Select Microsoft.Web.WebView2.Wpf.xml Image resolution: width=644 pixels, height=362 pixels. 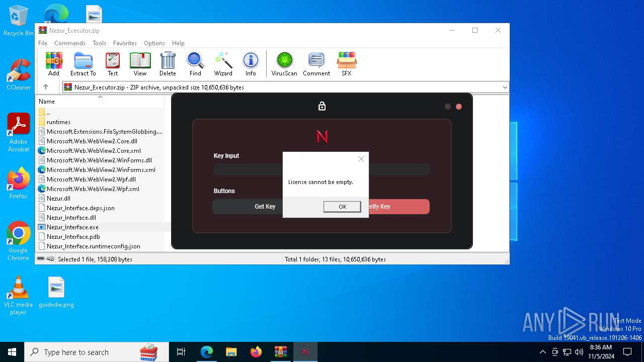(100, 189)
